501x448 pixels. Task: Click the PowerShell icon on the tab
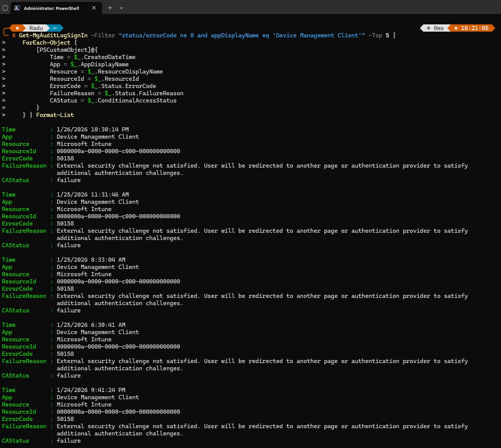pyautogui.click(x=17, y=8)
